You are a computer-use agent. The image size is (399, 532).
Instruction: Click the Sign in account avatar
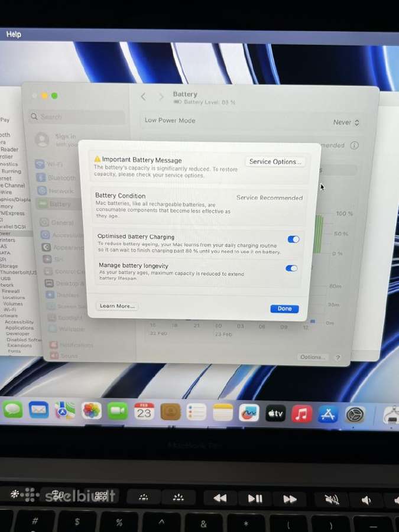point(42,140)
